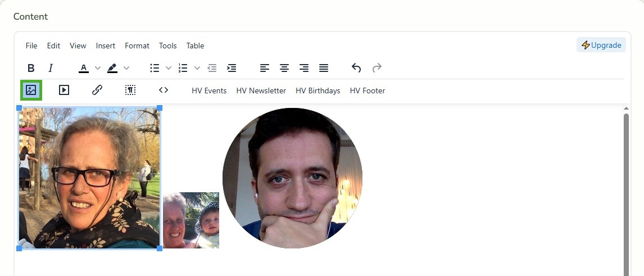Insert the HV Footer template
Screen dimensions: 644x276
[x=368, y=91]
